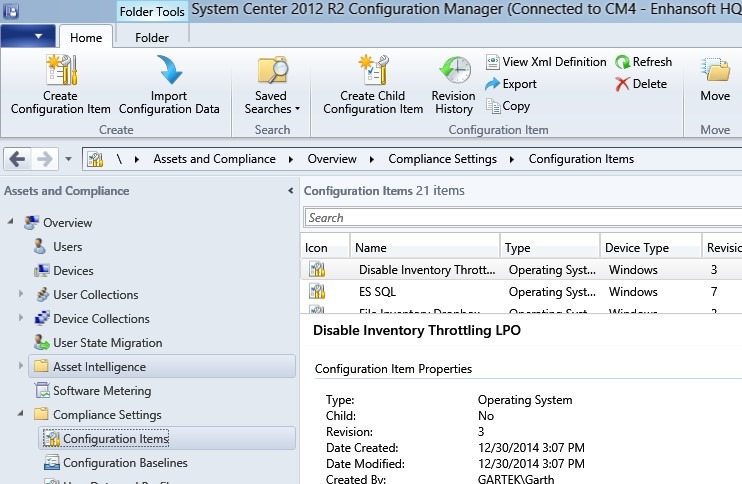Expand breadcrumb arrow after Assets and Compliance
The width and height of the screenshot is (742, 484).
pos(291,159)
